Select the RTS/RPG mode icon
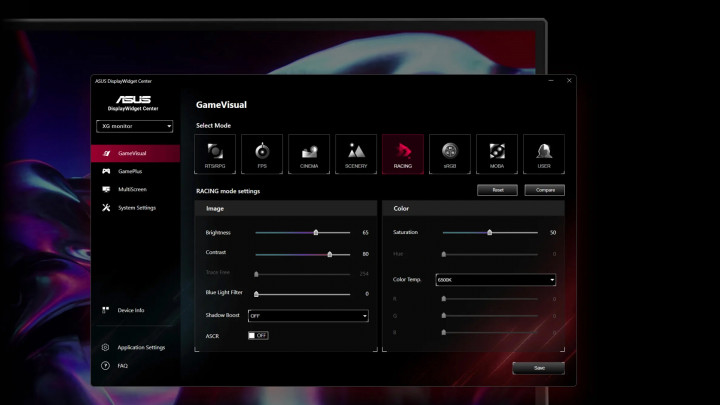Screen dimensions: 720x405 pyautogui.click(x=215, y=154)
